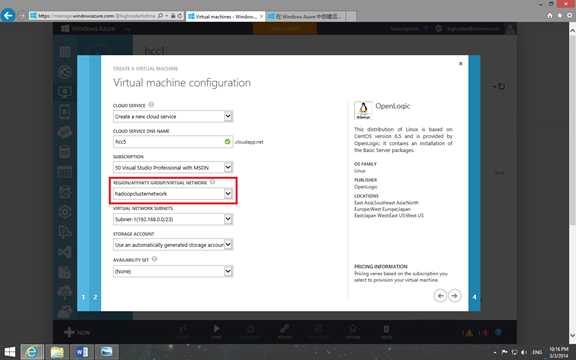Click the page scrollbar down arrow
Viewport: 576px width, 360px height.
572,336
